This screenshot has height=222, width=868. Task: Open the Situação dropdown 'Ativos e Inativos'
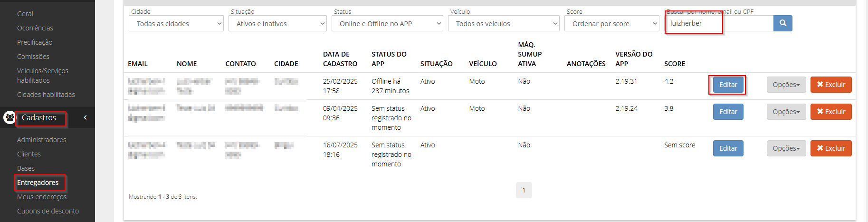[277, 23]
